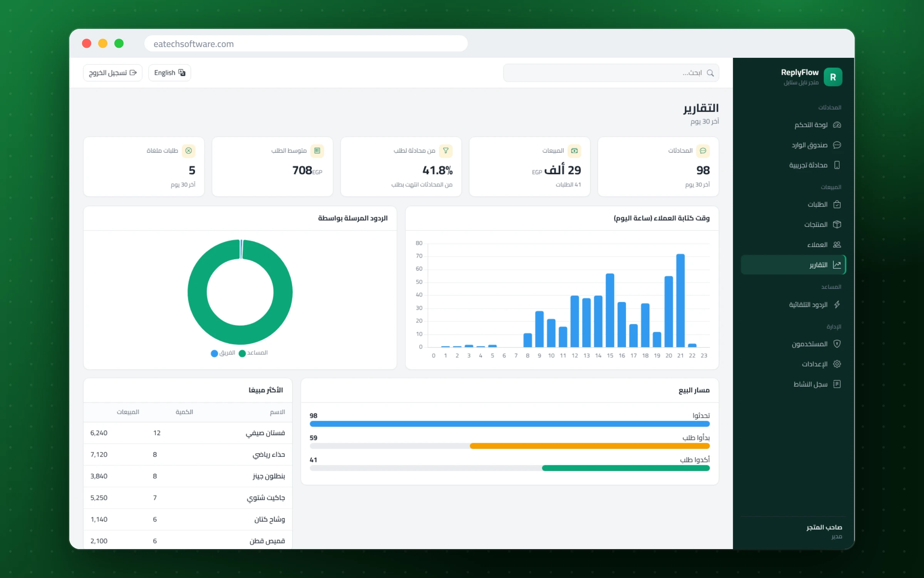Click the متوسط الطلب card icon

pyautogui.click(x=317, y=151)
